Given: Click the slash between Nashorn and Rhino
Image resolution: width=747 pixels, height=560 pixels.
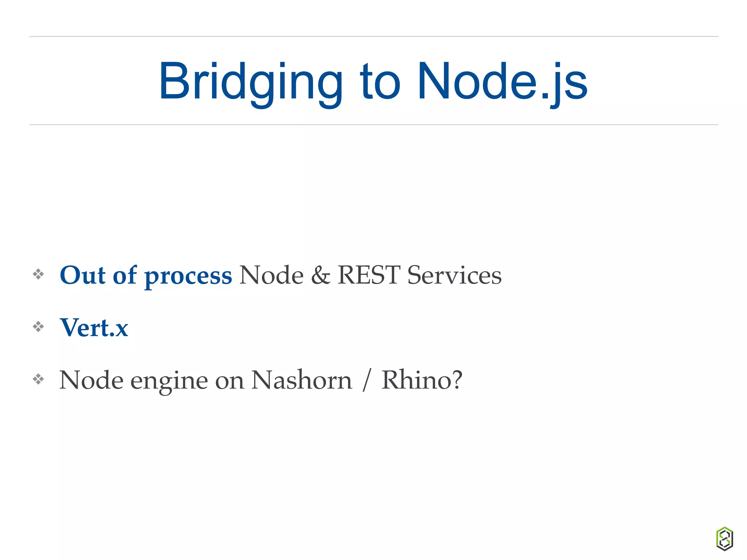Looking at the screenshot, I should pos(367,380).
